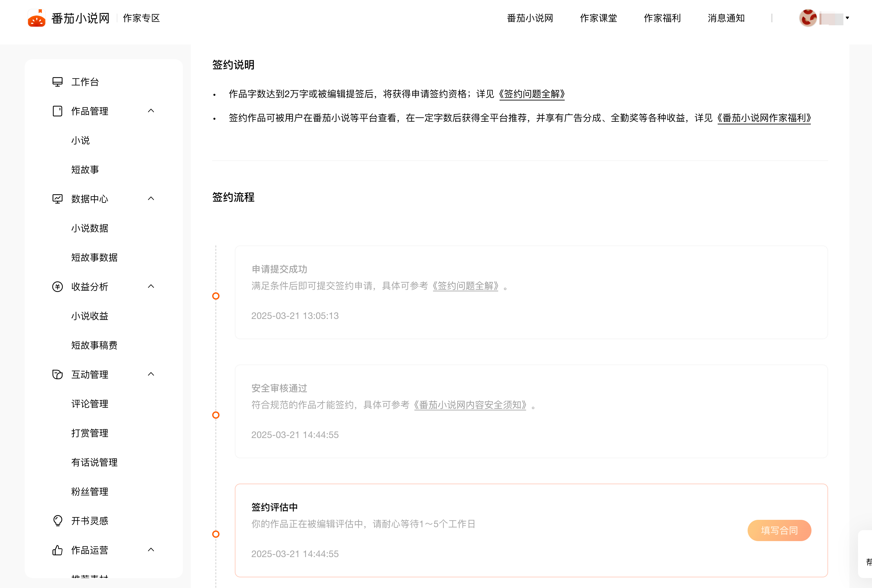Viewport: 872px width, 588px height.
Task: Collapse the 数据中心 section chevron
Action: coord(151,198)
